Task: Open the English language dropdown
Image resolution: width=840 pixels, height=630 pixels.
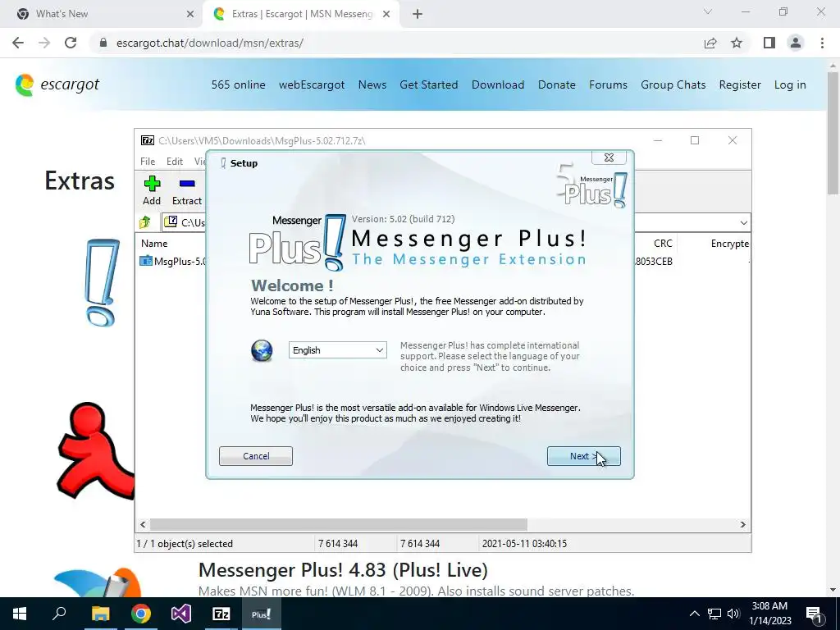Action: coord(337,350)
